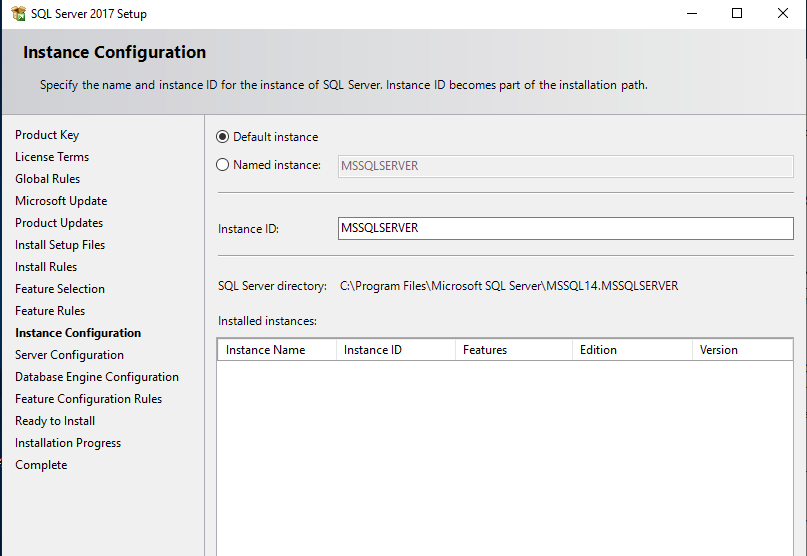807x556 pixels.
Task: Click the Edition column header
Action: point(633,350)
